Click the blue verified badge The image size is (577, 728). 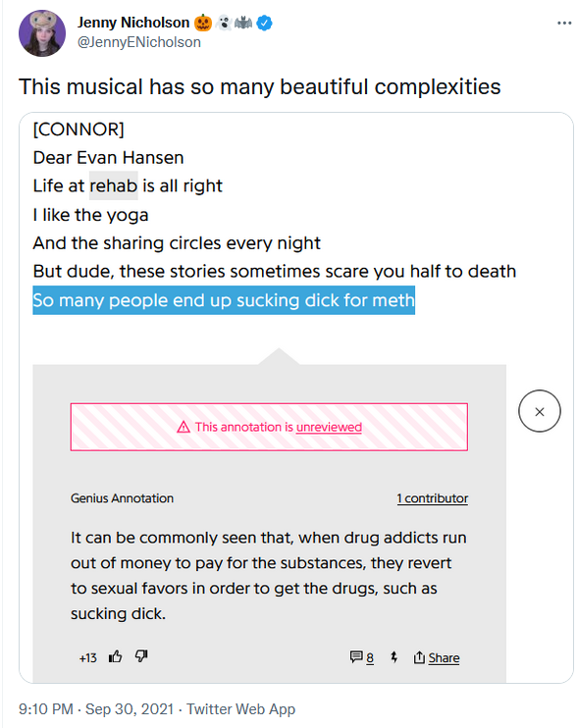265,23
